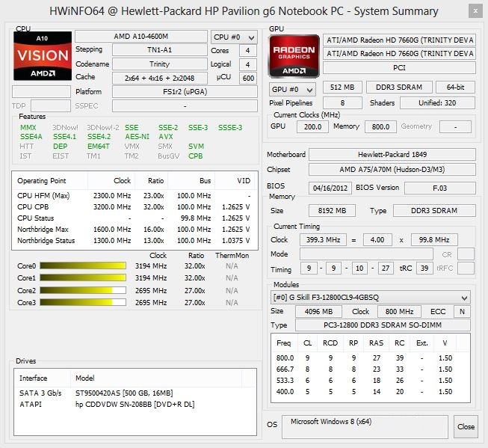Click the Hewlett-Packard 1849 motherboard field
Viewport: 488px width, 448px height.
click(x=392, y=155)
